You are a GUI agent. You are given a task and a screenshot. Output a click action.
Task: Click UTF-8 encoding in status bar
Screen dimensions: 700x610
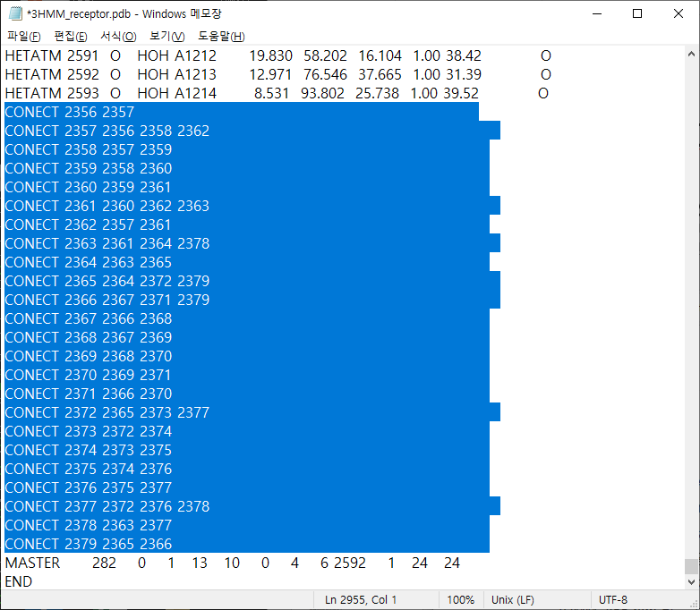[x=613, y=600]
